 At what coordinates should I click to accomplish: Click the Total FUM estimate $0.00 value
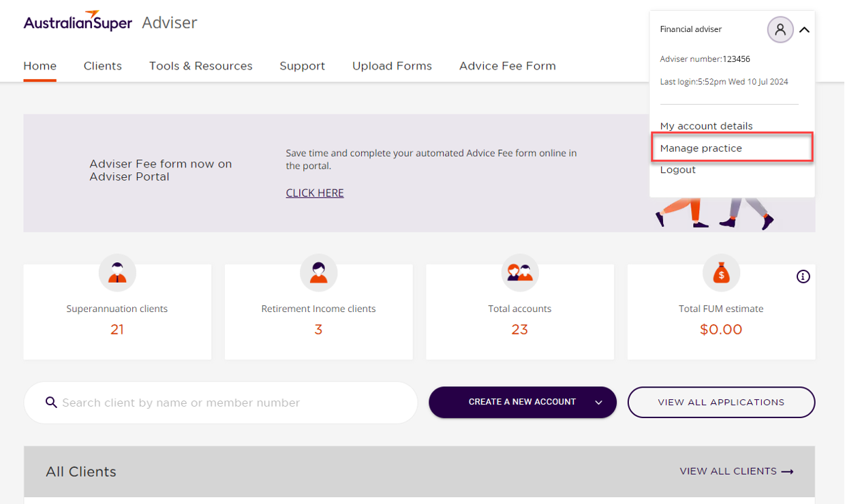(x=721, y=330)
